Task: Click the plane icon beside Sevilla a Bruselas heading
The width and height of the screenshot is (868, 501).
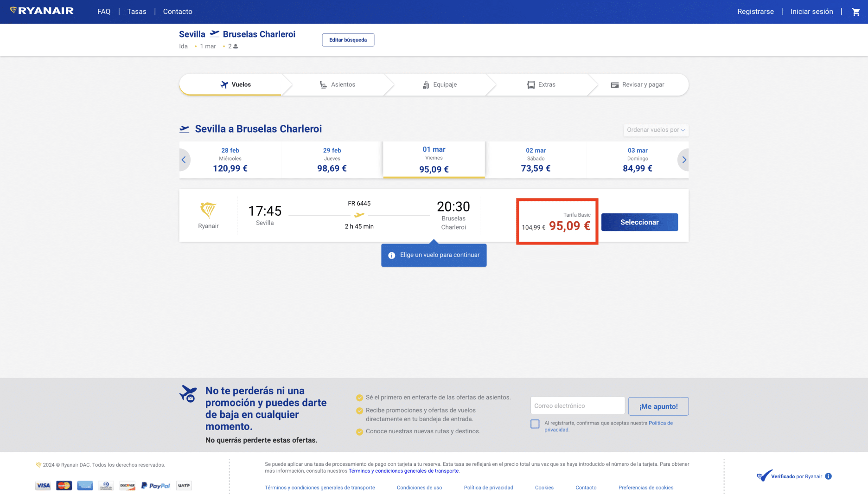Action: pyautogui.click(x=185, y=129)
